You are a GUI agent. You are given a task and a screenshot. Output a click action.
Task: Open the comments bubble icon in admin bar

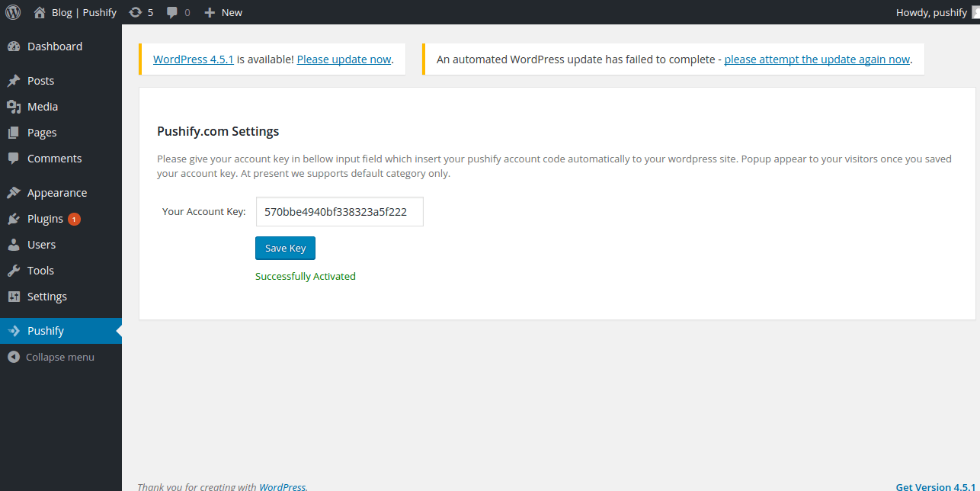click(172, 12)
